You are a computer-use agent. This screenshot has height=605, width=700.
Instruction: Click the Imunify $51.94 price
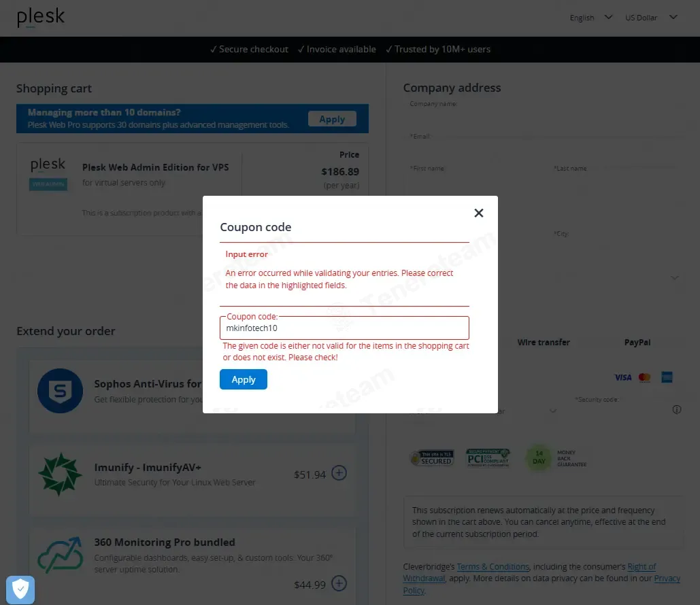(310, 474)
